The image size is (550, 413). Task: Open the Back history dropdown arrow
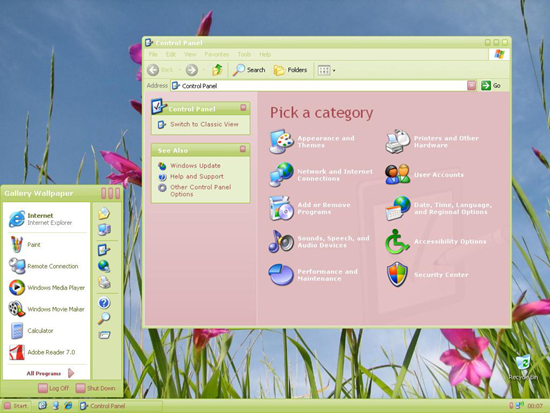(180, 70)
